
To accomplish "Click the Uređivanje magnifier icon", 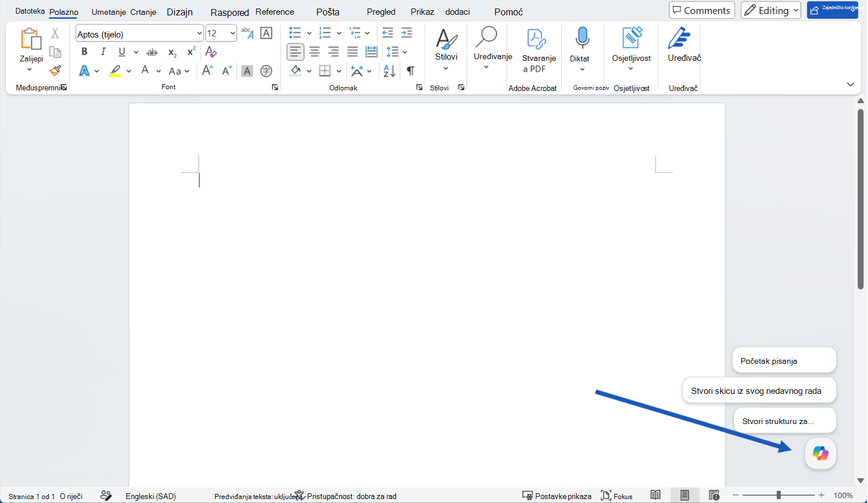I will tap(486, 36).
